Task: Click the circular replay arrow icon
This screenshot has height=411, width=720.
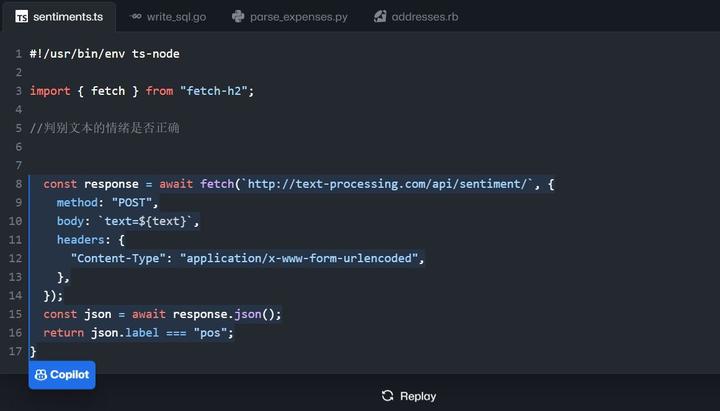Action: point(388,396)
